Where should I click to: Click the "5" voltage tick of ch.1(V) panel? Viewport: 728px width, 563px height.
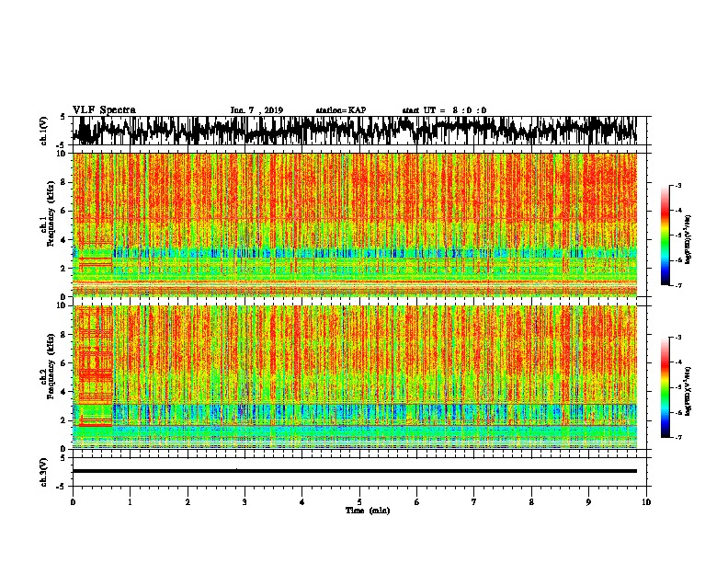63,117
